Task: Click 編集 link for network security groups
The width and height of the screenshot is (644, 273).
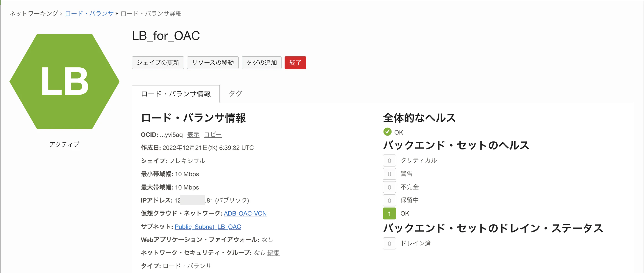Action: point(273,253)
